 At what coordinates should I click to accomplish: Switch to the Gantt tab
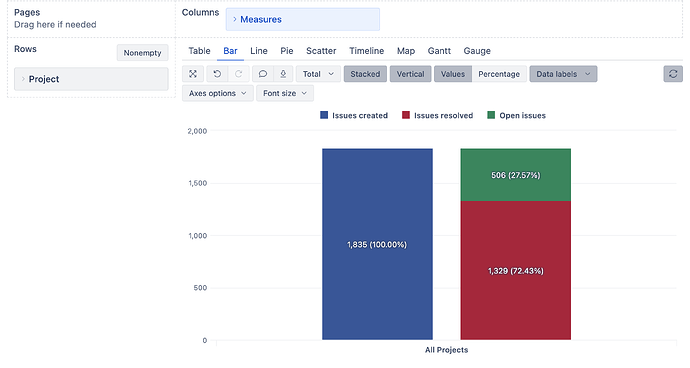(x=439, y=51)
